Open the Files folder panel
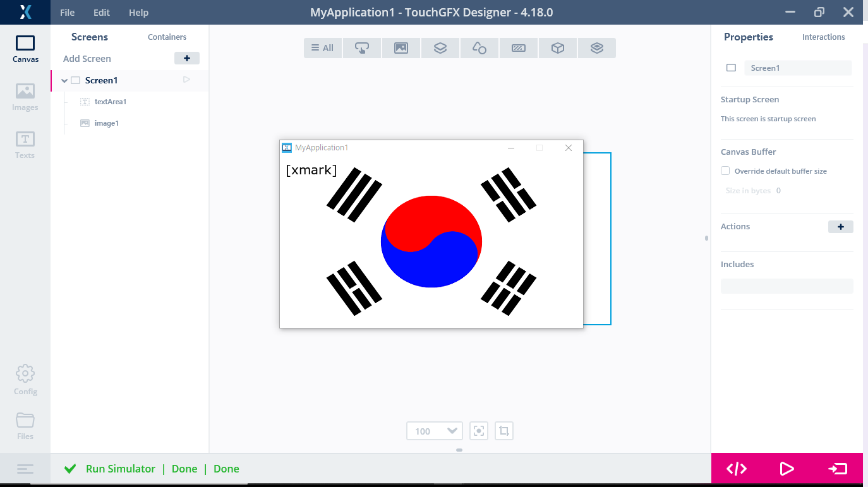This screenshot has width=868, height=487. point(25,426)
